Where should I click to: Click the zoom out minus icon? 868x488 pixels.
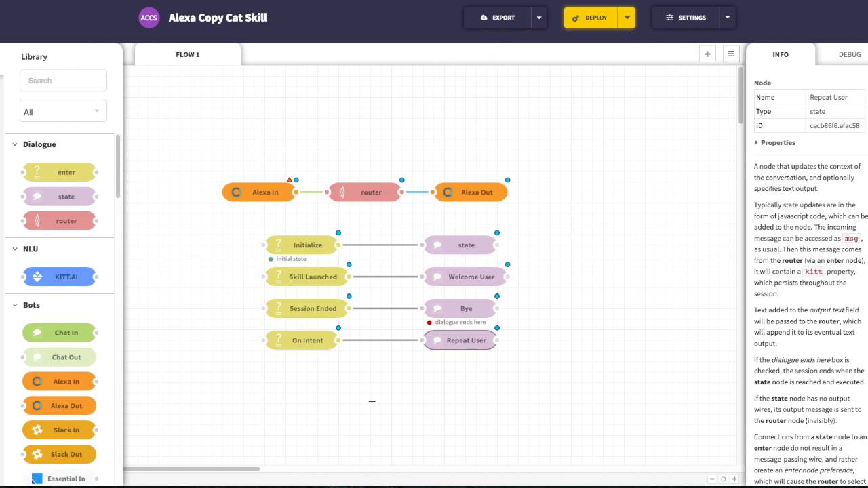point(712,479)
